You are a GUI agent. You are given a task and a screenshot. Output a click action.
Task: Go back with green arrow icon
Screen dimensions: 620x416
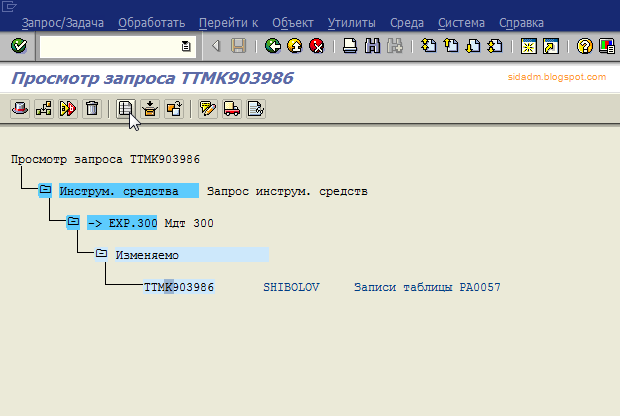[272, 46]
